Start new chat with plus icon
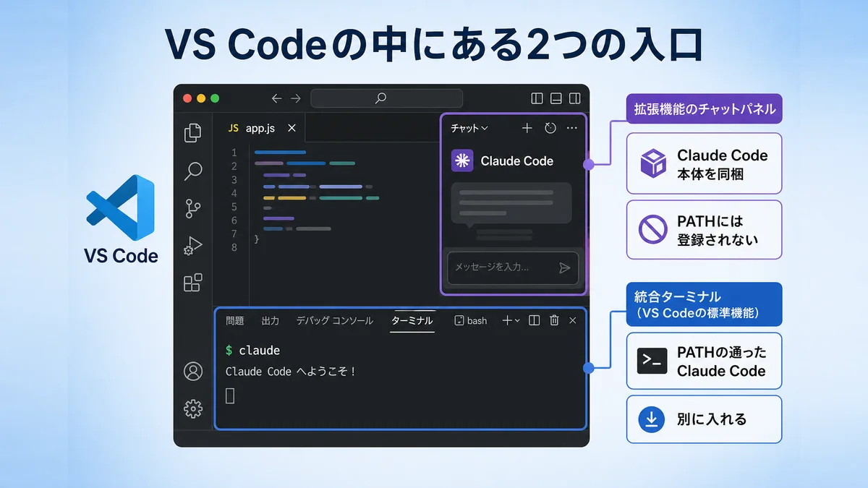The width and height of the screenshot is (868, 488). (x=527, y=128)
